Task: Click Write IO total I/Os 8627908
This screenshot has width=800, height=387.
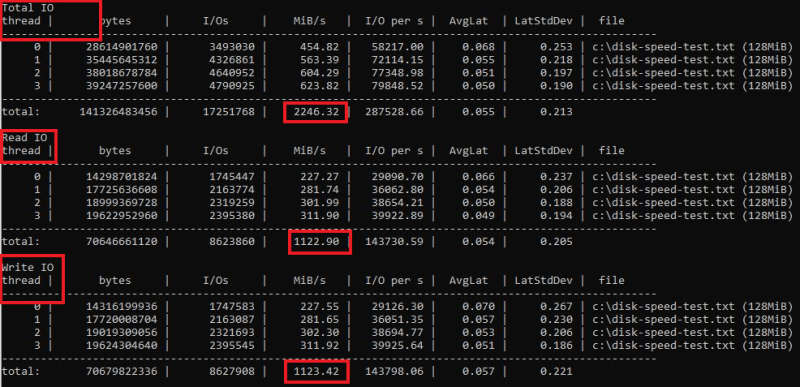Action: [231, 372]
